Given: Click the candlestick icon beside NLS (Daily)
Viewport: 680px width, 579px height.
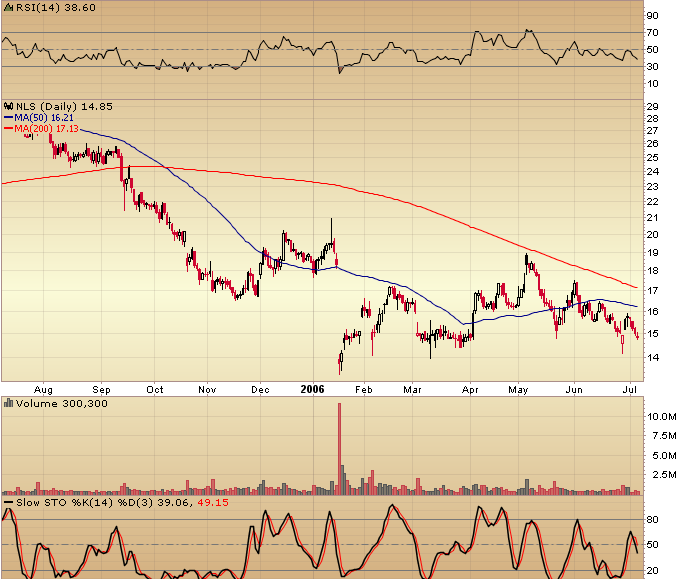Looking at the screenshot, I should coord(8,106).
